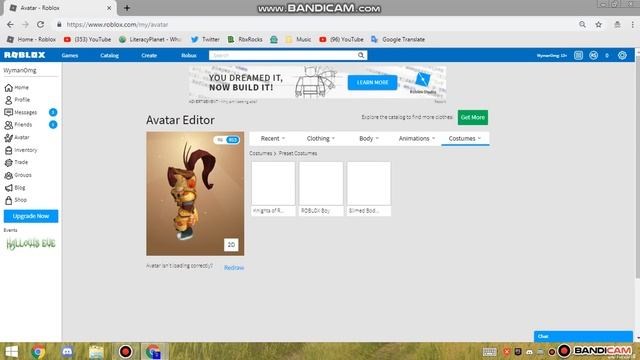Click the browser address bar URL
The image size is (640, 360).
click(117, 24)
